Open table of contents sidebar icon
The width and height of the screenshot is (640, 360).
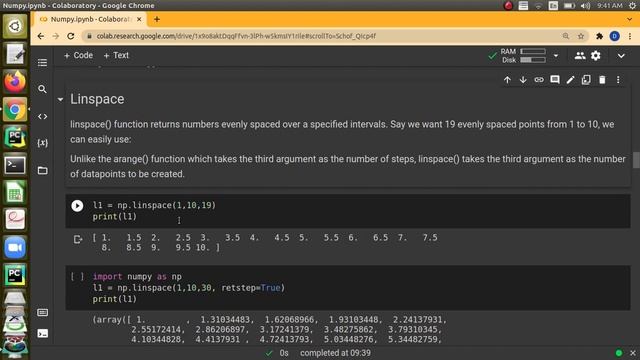click(x=42, y=62)
